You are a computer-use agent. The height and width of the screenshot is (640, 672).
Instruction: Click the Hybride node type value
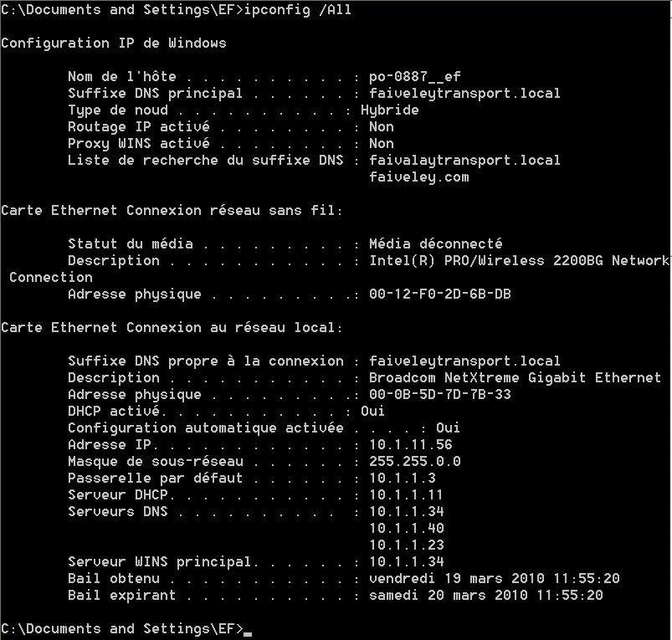(390, 110)
